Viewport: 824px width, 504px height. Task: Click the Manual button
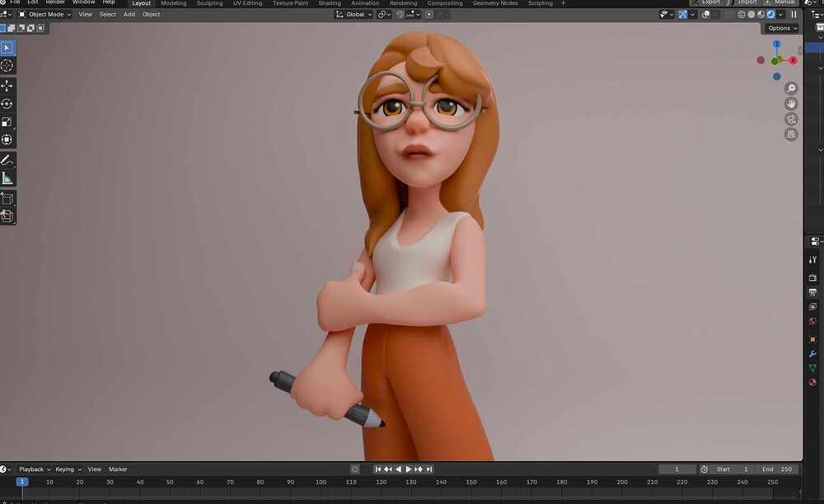click(x=780, y=2)
